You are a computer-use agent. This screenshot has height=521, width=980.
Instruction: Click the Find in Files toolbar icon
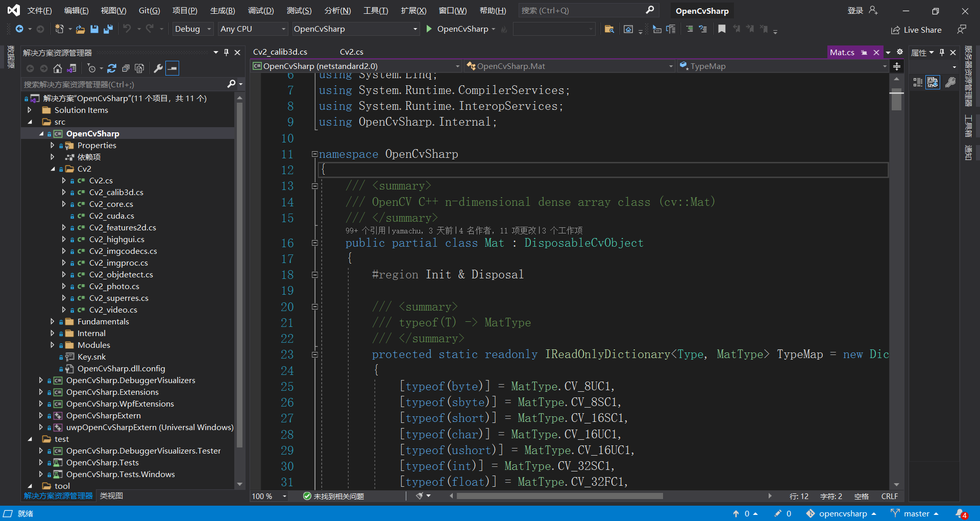609,29
